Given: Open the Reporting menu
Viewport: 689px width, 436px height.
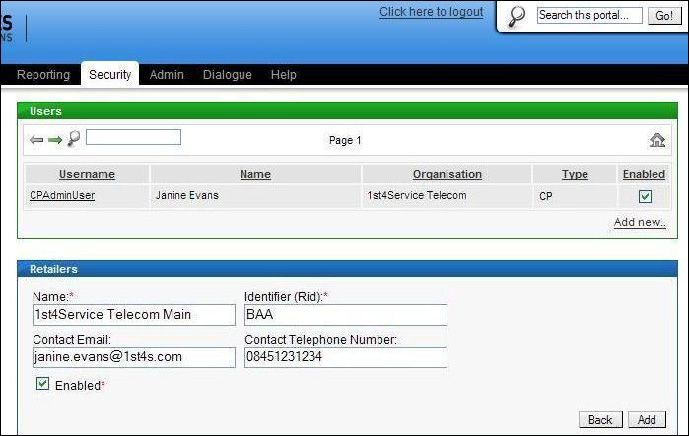Looking at the screenshot, I should click(x=44, y=75).
